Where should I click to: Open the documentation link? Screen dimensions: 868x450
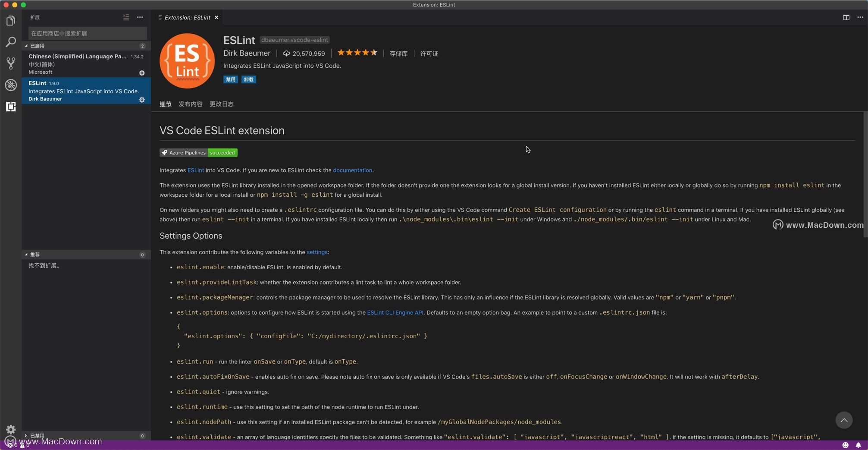point(352,170)
